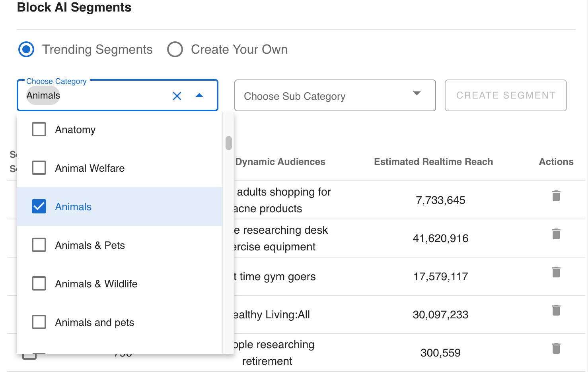Collapse the Choose Category dropdown arrow
The height and width of the screenshot is (372, 588).
[x=199, y=95]
